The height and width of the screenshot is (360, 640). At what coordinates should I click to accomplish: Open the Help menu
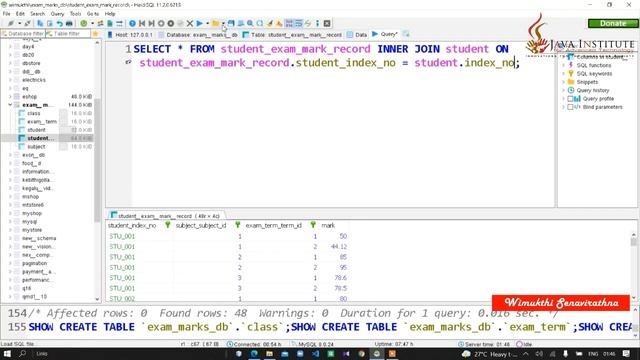pyautogui.click(x=110, y=13)
